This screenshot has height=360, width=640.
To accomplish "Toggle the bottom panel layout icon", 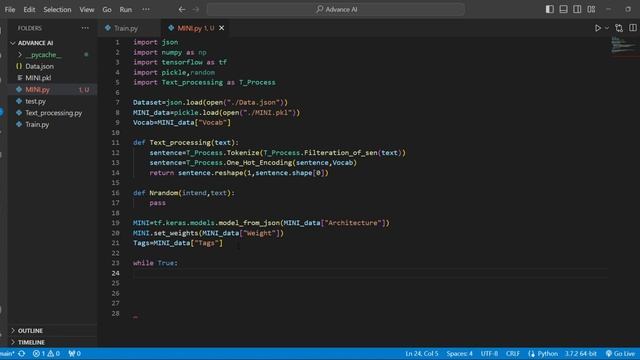I will 563,9.
